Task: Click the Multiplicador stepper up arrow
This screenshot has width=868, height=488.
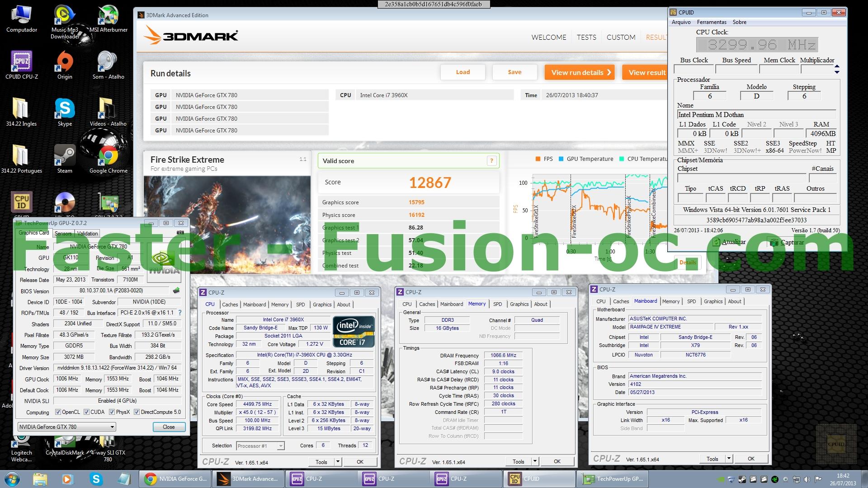Action: 837,66
